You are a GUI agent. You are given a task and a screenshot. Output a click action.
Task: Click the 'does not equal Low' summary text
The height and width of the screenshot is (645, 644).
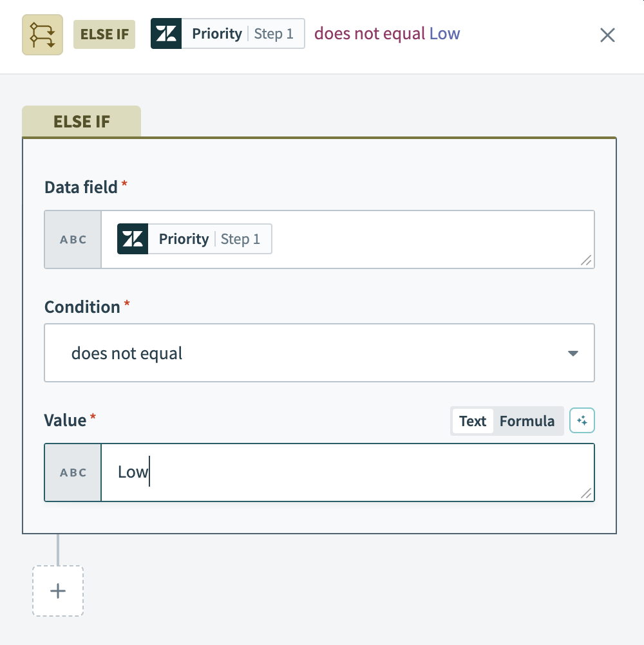click(387, 34)
